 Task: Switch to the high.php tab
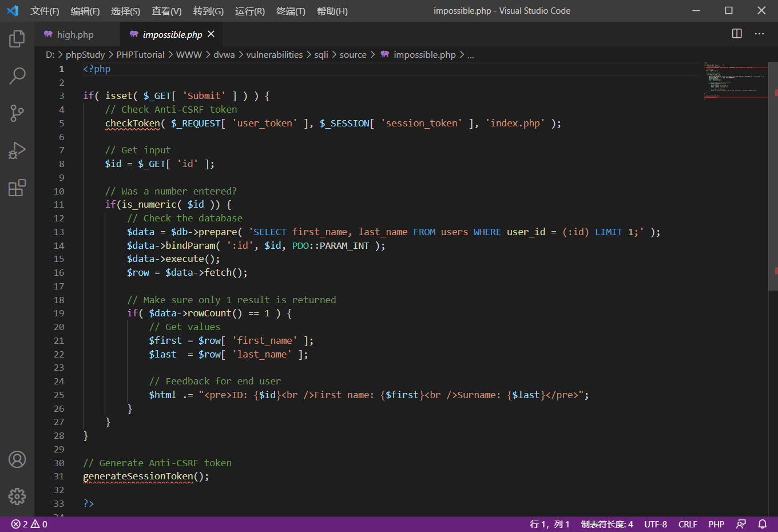[75, 34]
